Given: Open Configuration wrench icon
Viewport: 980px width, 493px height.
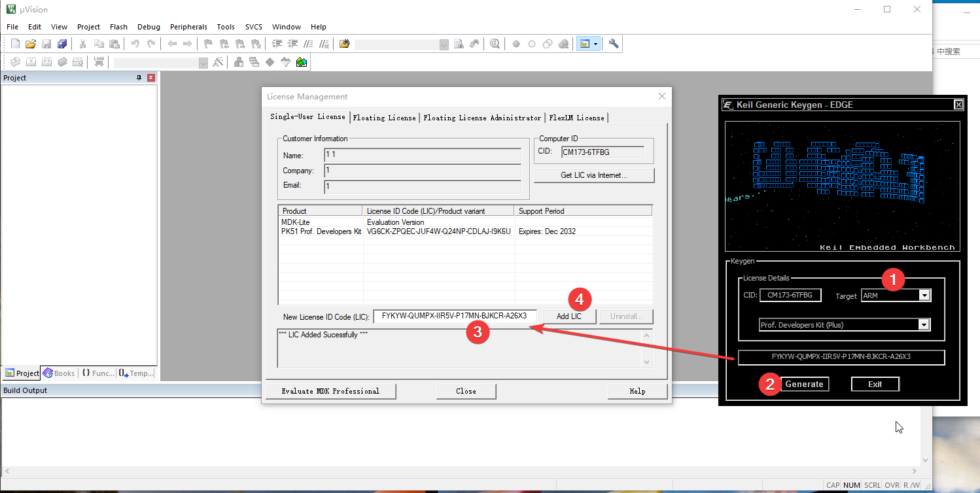Looking at the screenshot, I should (614, 44).
